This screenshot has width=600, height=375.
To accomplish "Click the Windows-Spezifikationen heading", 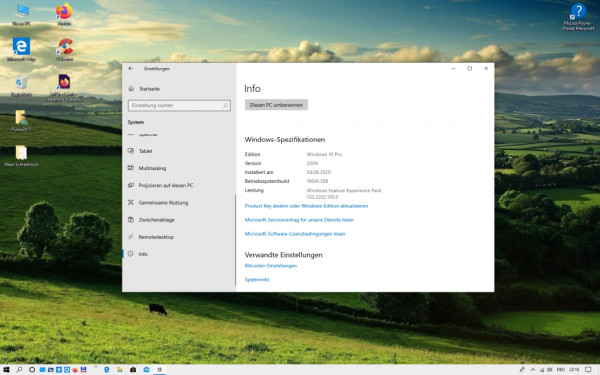I will pos(285,140).
